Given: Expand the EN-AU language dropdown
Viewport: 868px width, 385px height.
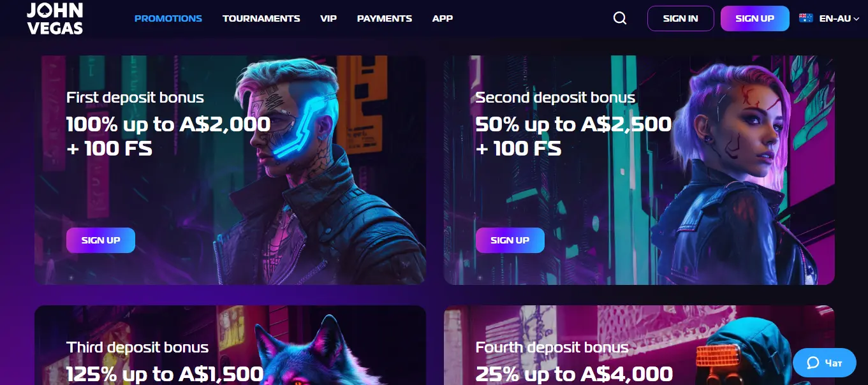Looking at the screenshot, I should pos(839,18).
